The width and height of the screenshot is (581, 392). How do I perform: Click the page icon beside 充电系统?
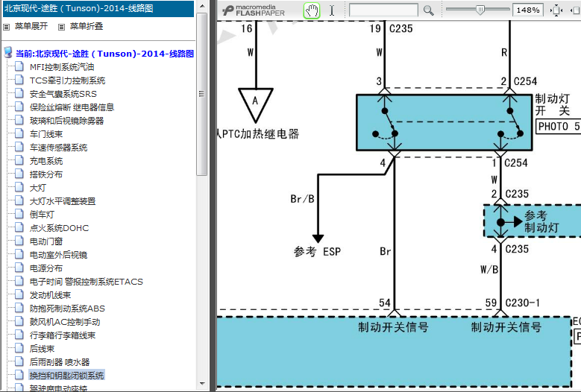(19, 161)
